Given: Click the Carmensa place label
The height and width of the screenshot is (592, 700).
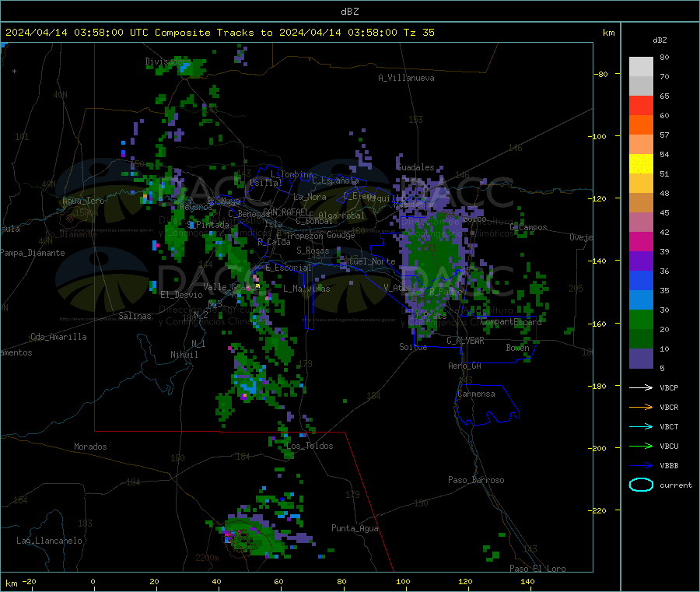Looking at the screenshot, I should point(476,394).
